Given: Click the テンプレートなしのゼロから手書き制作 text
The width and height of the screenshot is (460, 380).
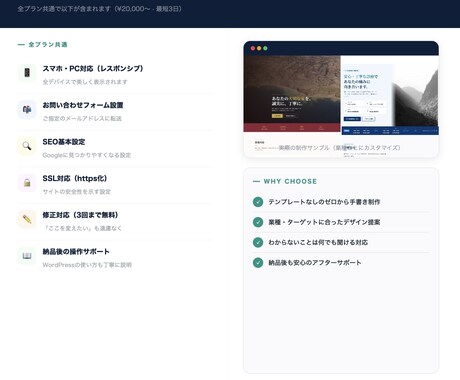Looking at the screenshot, I should (x=324, y=202).
